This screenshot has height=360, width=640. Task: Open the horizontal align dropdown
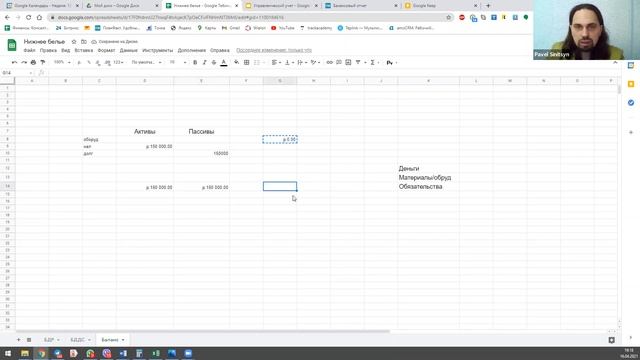point(276,62)
